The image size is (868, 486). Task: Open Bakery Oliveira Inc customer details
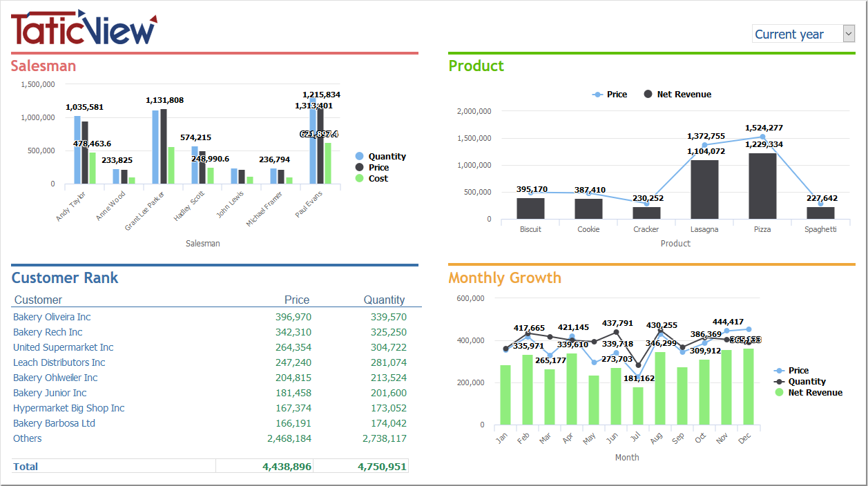click(52, 317)
